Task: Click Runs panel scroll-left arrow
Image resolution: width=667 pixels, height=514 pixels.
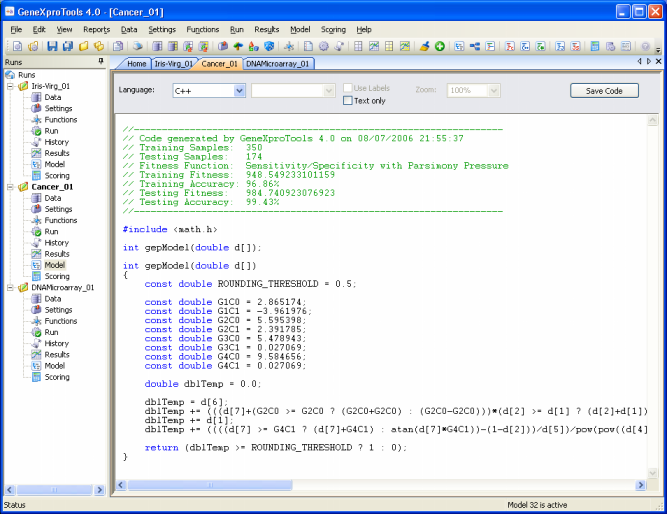Action: 9,490
